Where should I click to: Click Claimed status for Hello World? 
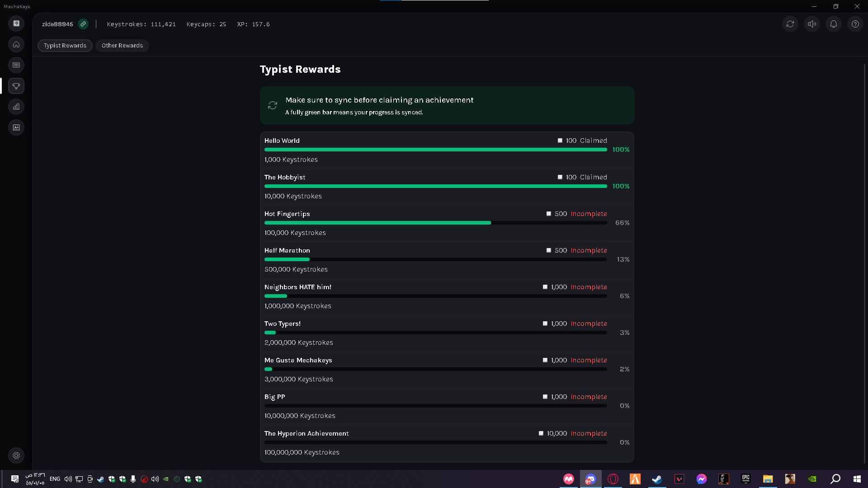tap(593, 141)
